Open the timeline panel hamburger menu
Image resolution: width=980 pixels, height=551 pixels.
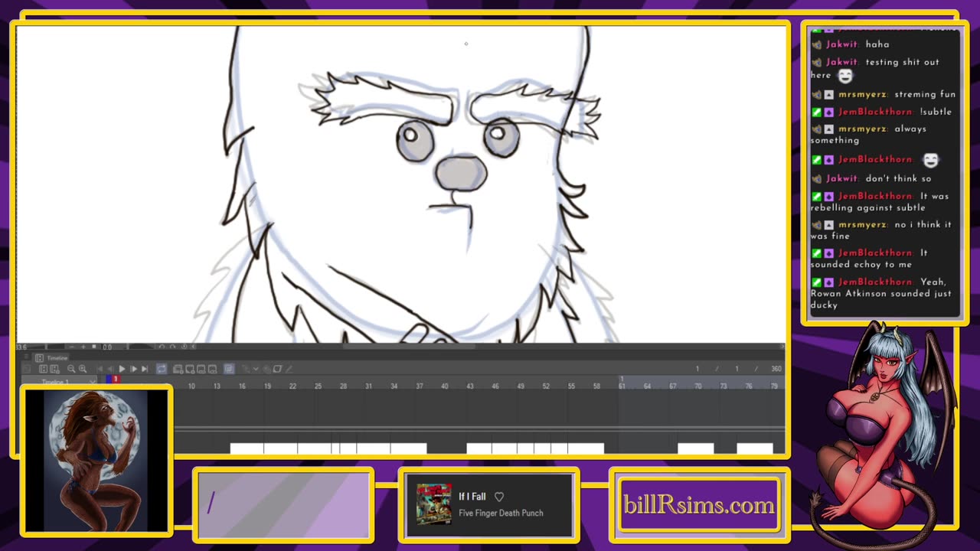[26, 357]
